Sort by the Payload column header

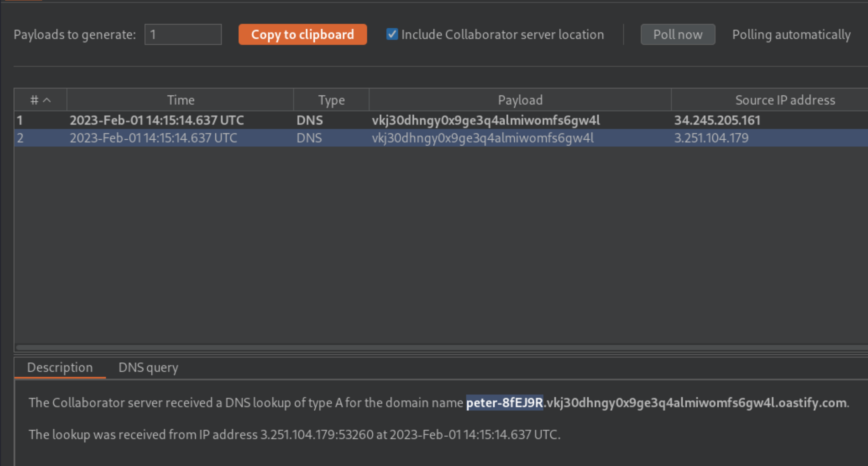tap(520, 100)
